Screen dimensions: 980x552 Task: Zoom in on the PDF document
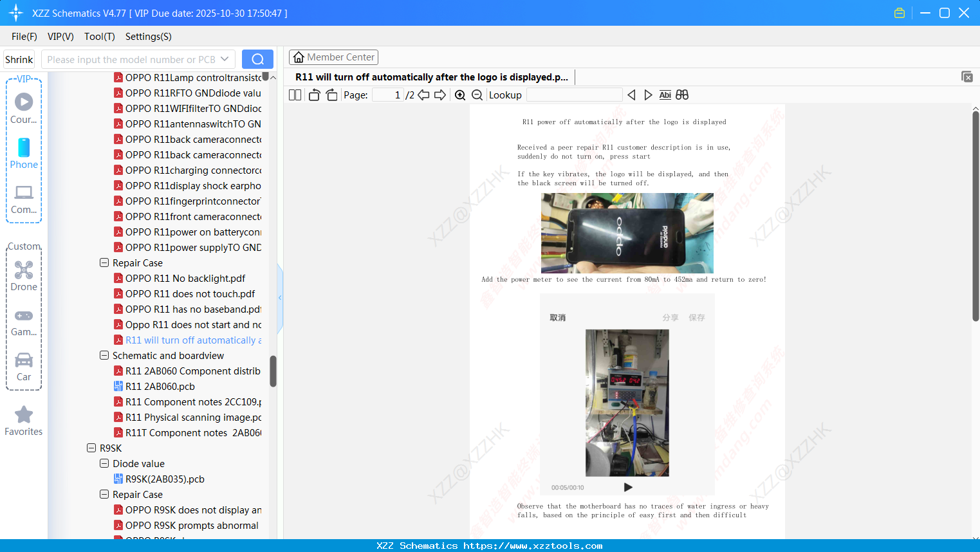pyautogui.click(x=460, y=95)
